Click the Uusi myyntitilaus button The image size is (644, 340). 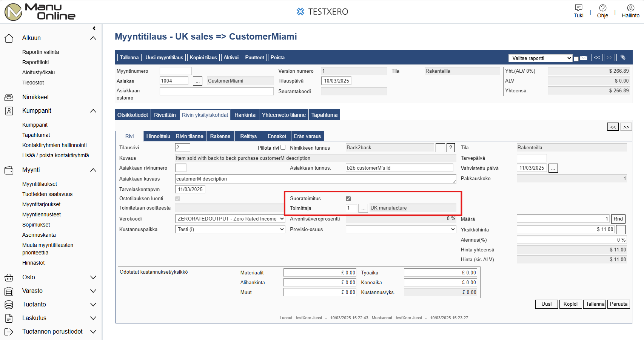coord(164,58)
